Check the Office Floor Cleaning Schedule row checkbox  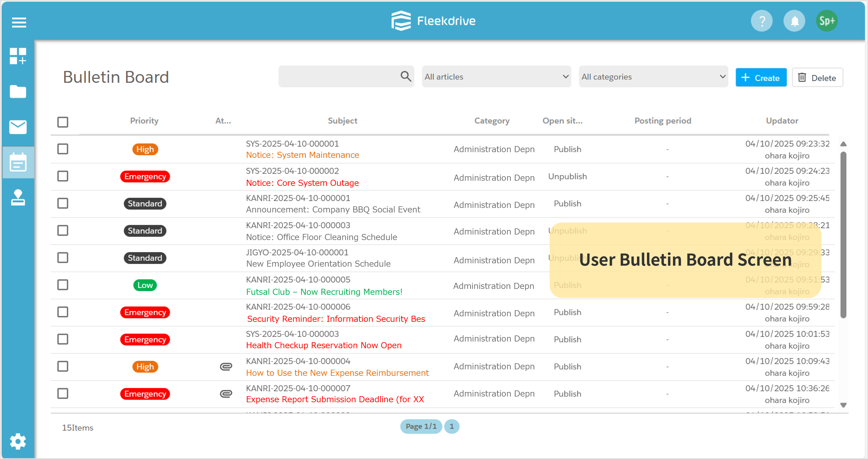coord(63,230)
